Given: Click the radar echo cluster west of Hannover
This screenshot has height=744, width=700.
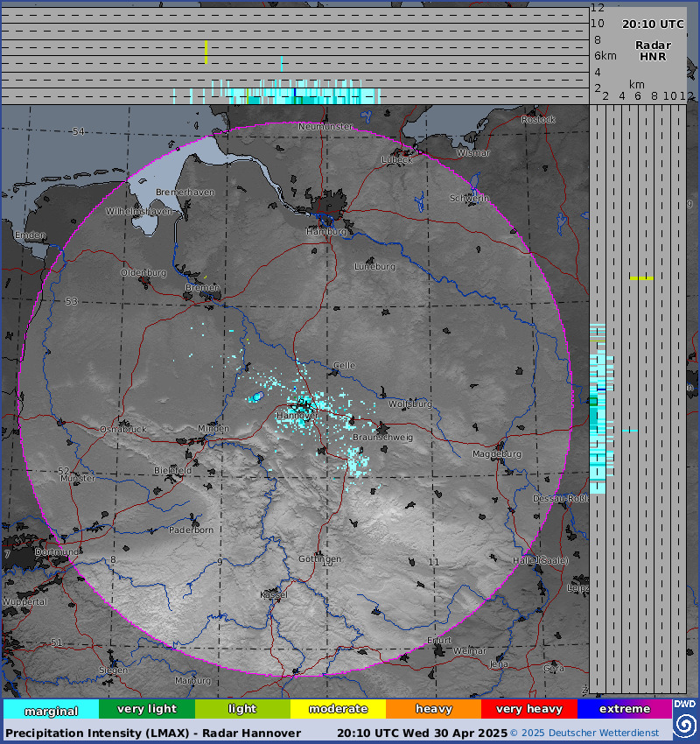Looking at the screenshot, I should [256, 397].
